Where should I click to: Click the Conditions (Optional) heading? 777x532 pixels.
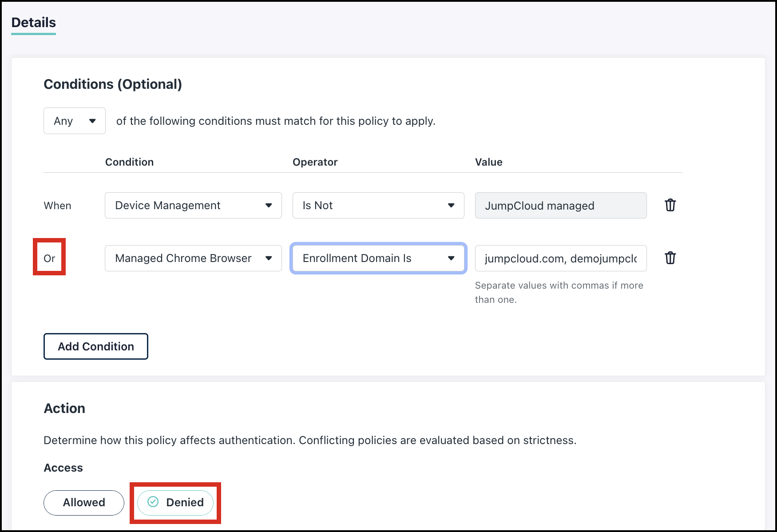pyautogui.click(x=113, y=84)
